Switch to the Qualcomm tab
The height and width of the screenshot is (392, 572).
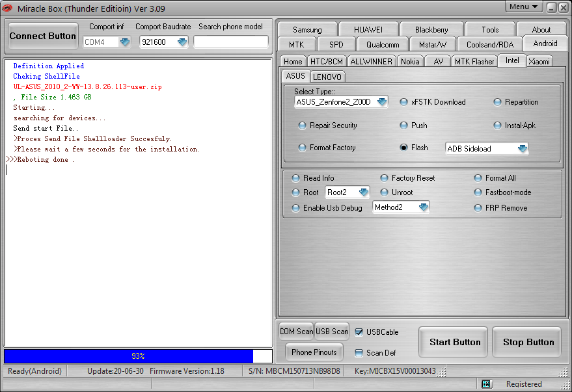tap(383, 44)
